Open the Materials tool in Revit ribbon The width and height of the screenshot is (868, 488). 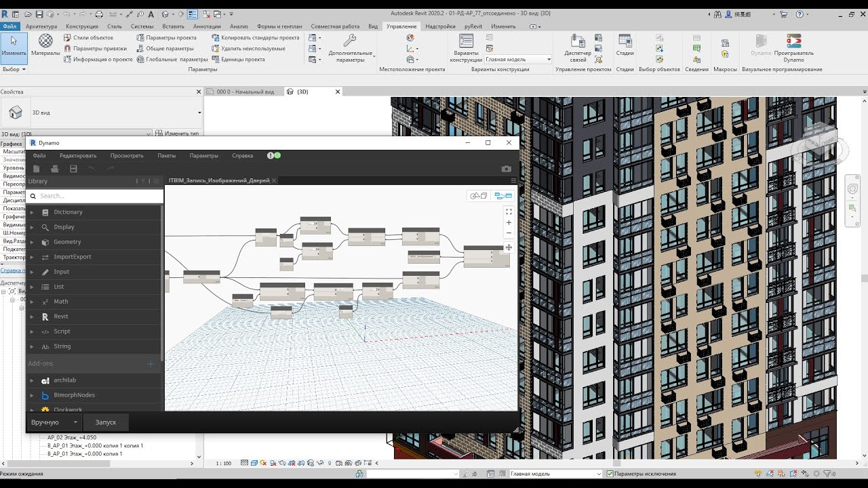(45, 45)
